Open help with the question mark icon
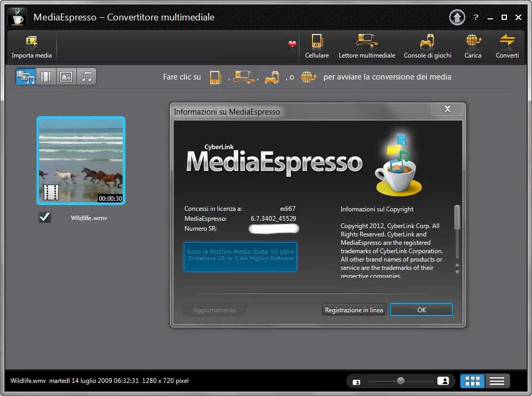 [476, 17]
